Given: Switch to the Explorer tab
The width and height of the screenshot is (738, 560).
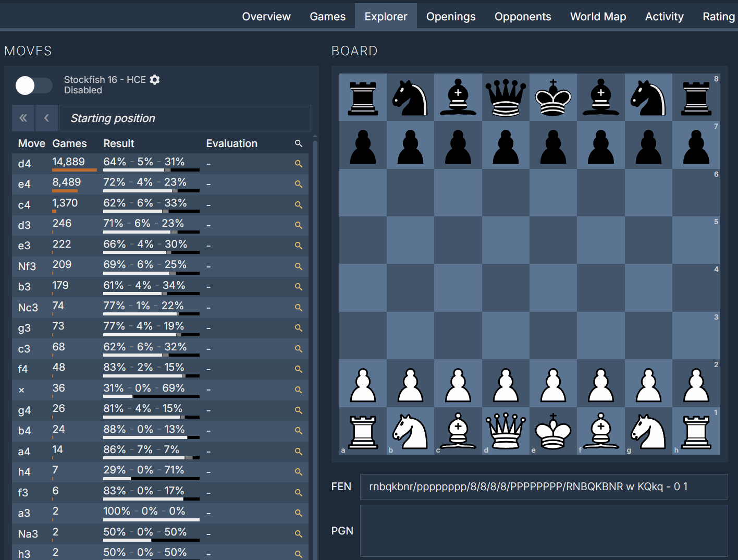Looking at the screenshot, I should pos(386,16).
